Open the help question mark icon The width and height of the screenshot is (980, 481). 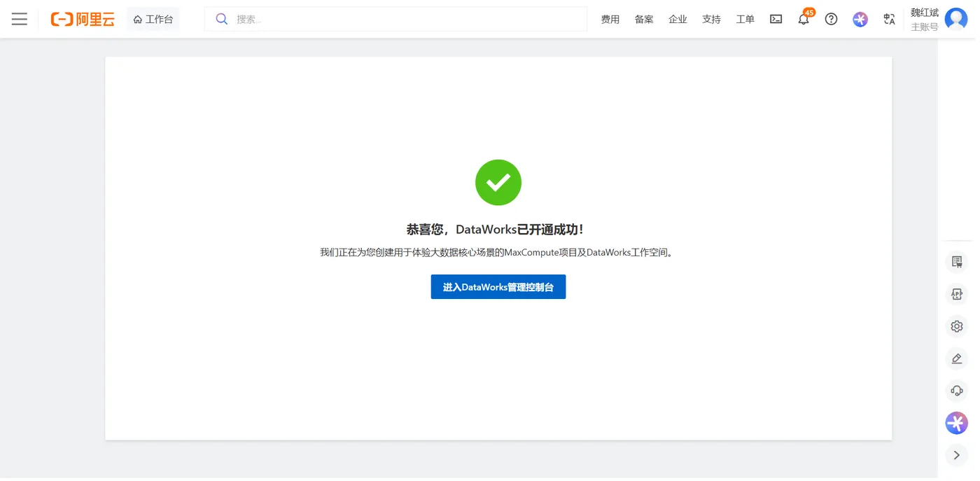coord(831,19)
